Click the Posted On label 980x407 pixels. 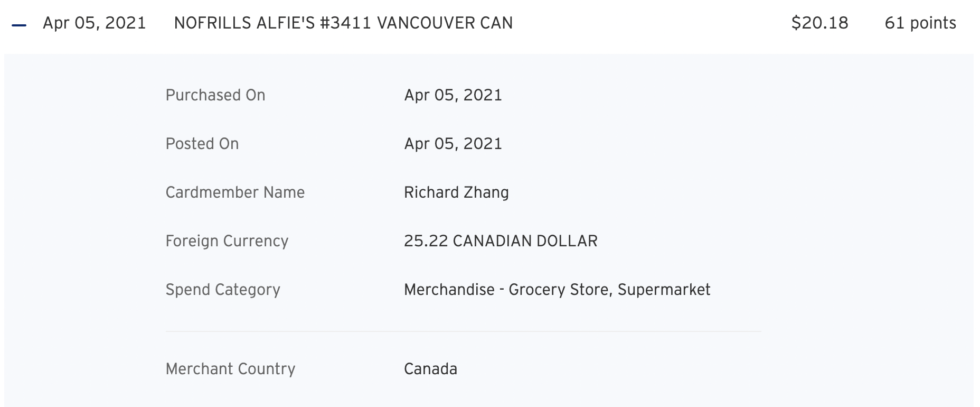pos(202,144)
